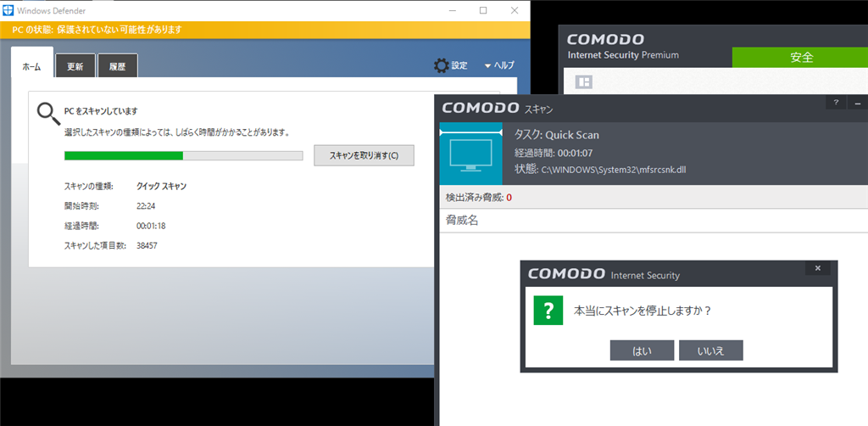This screenshot has height=426, width=868.
Task: Click the 検出済み脅威: 0 counter
Action: (x=478, y=197)
